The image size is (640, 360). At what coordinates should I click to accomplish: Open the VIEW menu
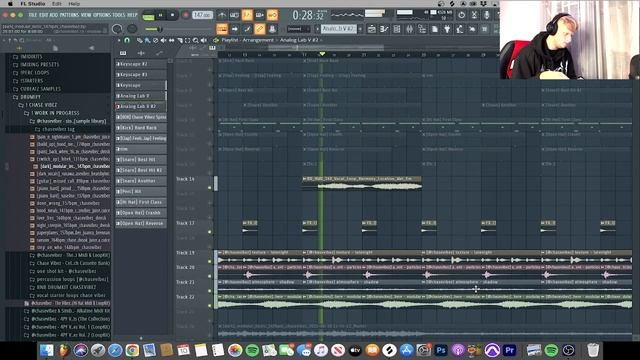(x=86, y=15)
